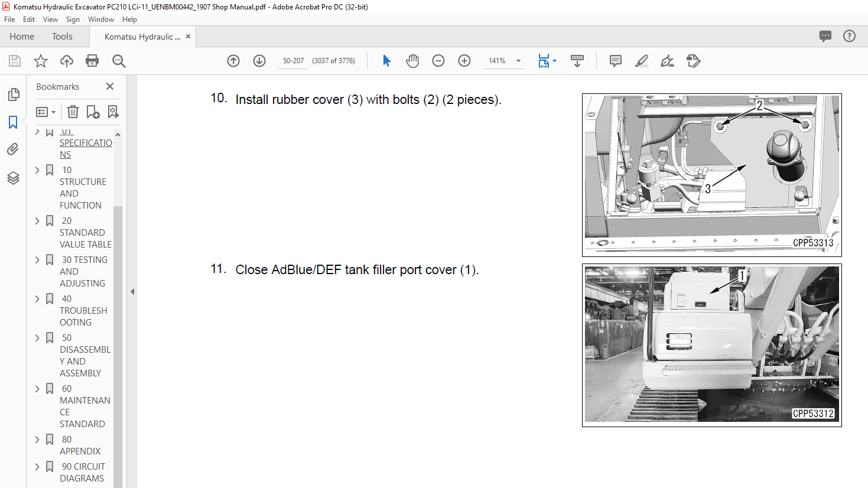Screen dimensions: 868x488
Task: Jump to 90 Circuit Diagrams bookmark
Action: tap(82, 473)
